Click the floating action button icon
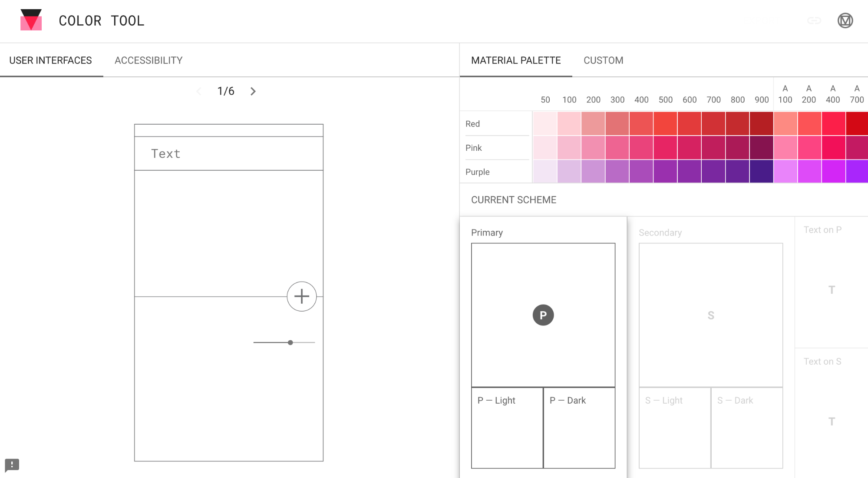The width and height of the screenshot is (868, 478). coord(301,296)
